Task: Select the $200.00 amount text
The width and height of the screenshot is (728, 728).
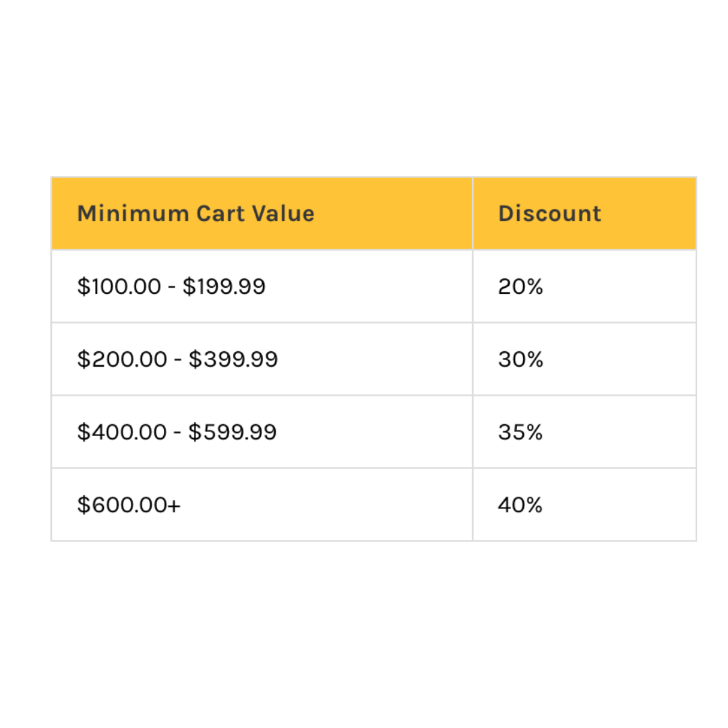Action: 122,359
